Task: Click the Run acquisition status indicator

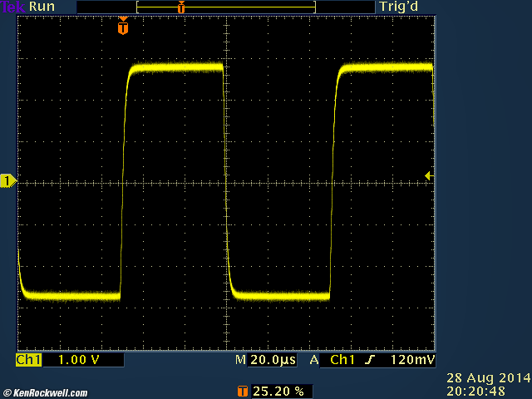Action: pos(42,7)
